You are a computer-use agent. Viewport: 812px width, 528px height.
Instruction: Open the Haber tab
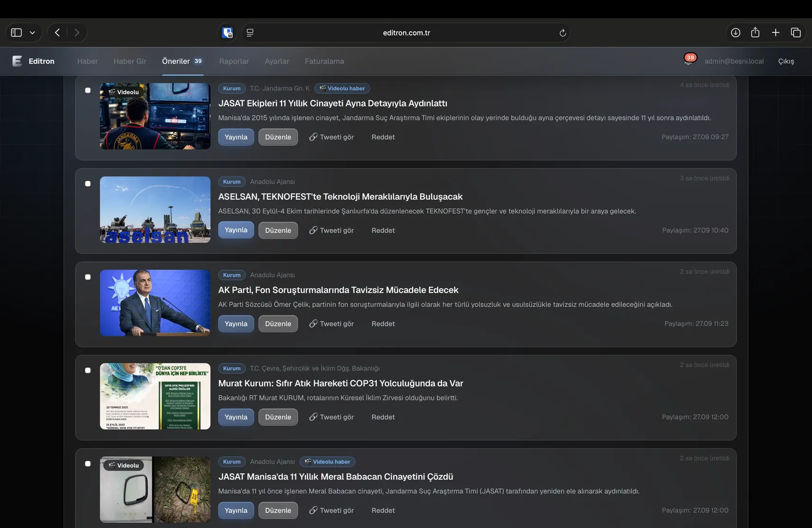pyautogui.click(x=88, y=61)
